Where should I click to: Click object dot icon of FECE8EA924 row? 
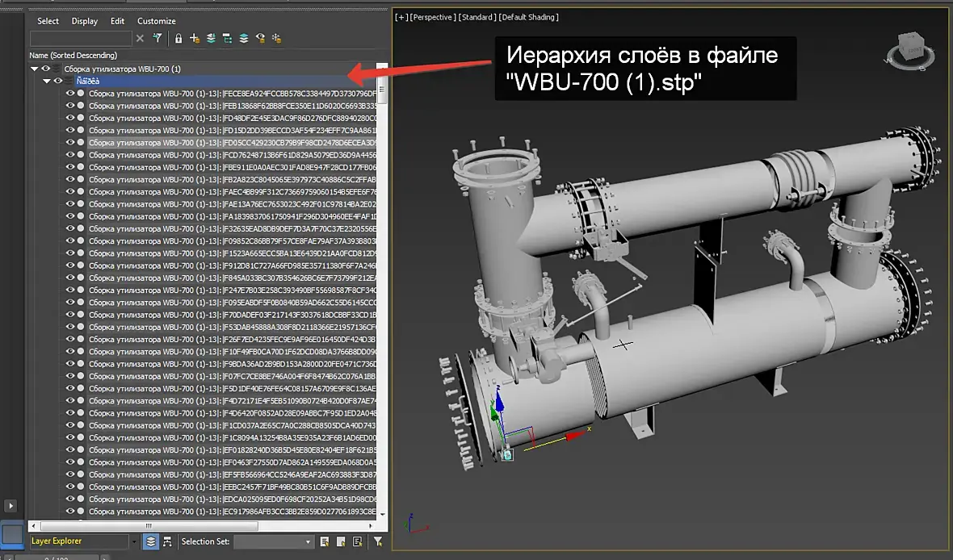pyautogui.click(x=81, y=94)
